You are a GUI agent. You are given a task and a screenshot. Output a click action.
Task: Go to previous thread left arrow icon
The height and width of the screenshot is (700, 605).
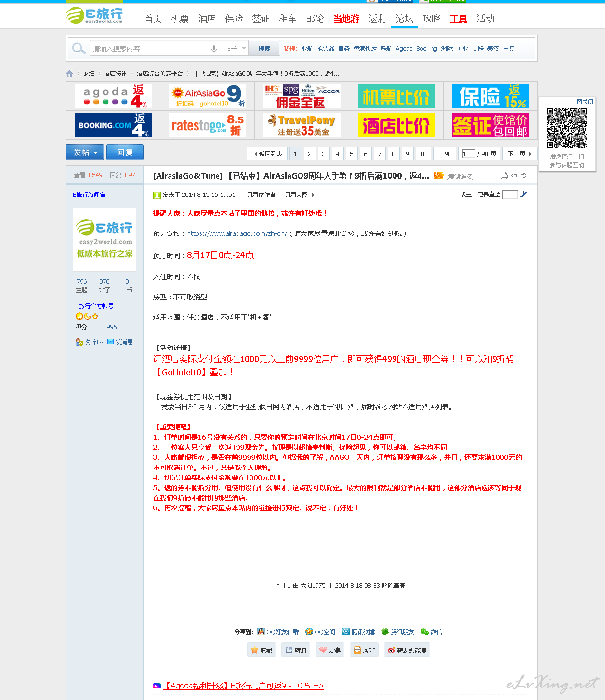pyautogui.click(x=514, y=176)
